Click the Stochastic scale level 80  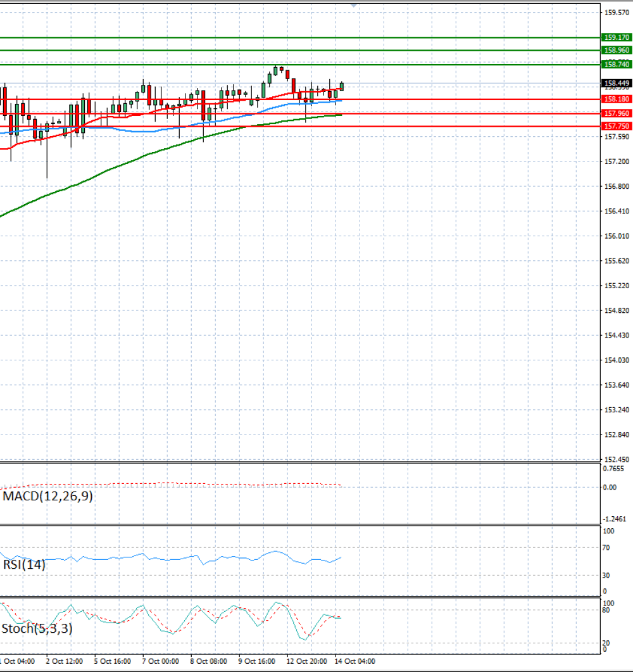[606, 611]
